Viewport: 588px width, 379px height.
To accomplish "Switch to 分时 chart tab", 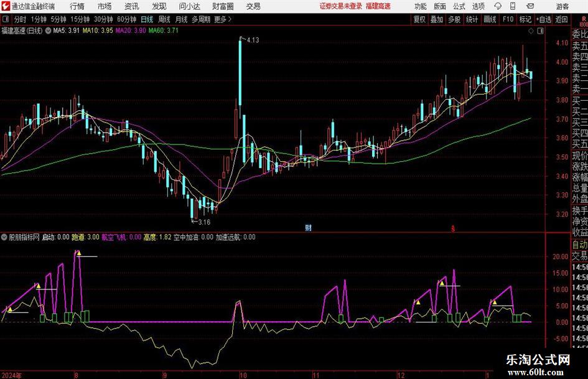I will pos(20,19).
